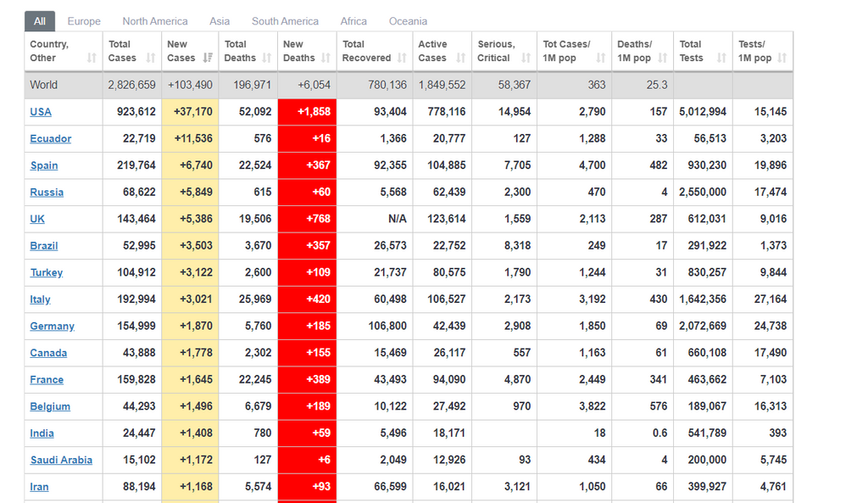Screen dimensions: 868x503
Task: Click the Active Cases sort arrows
Action: pos(460,58)
